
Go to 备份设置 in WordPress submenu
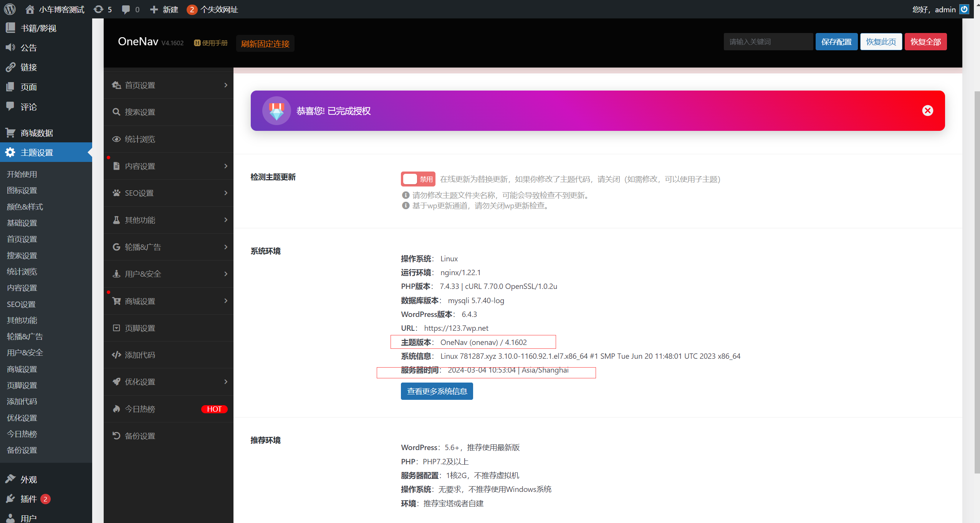pos(22,450)
